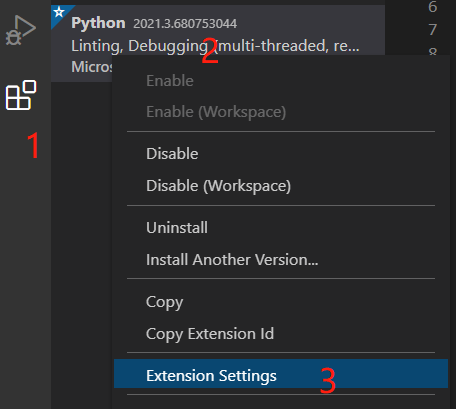Click line number 7 in editor gutter
456x409 pixels.
coord(432,30)
